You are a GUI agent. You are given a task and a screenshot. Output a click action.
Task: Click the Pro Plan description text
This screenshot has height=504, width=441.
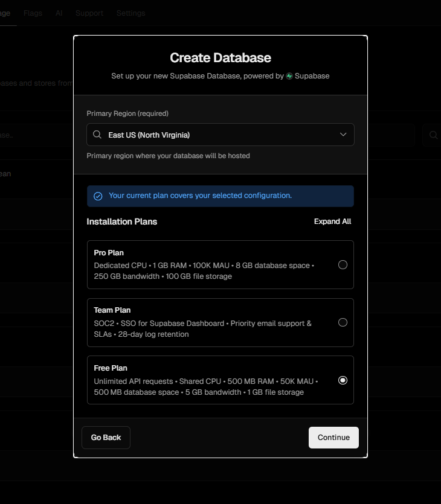[x=204, y=271]
